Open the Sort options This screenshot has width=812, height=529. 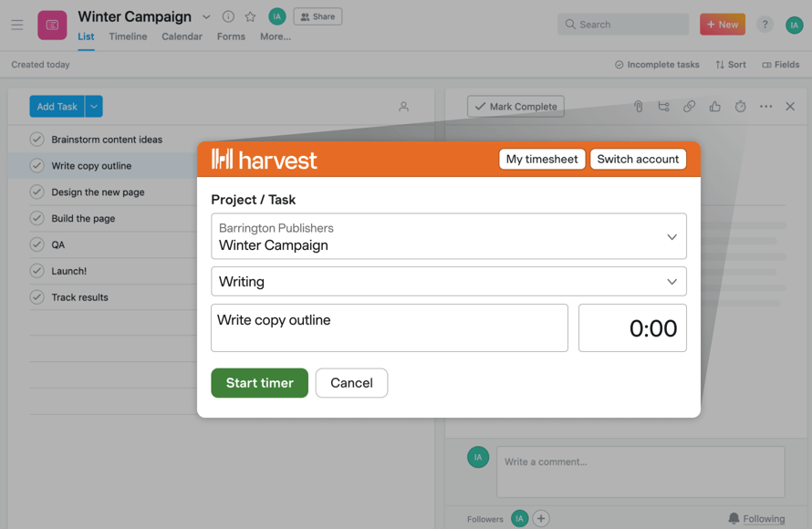tap(731, 65)
